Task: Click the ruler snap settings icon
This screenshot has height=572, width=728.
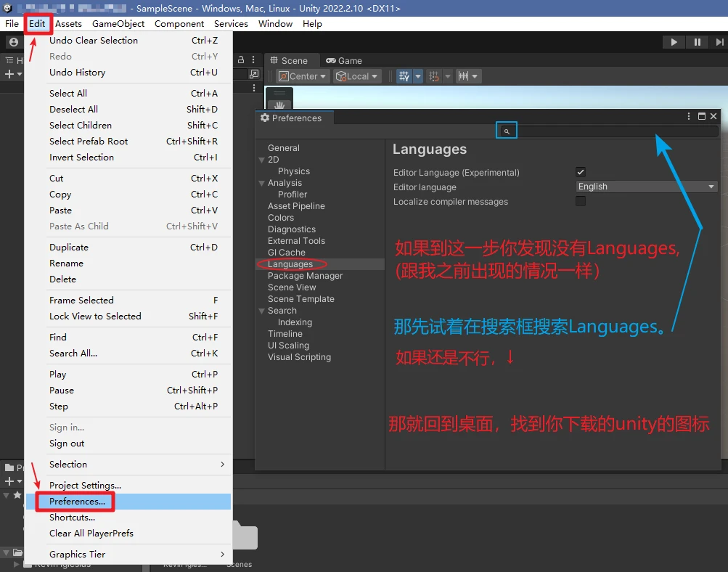Action: tap(463, 76)
